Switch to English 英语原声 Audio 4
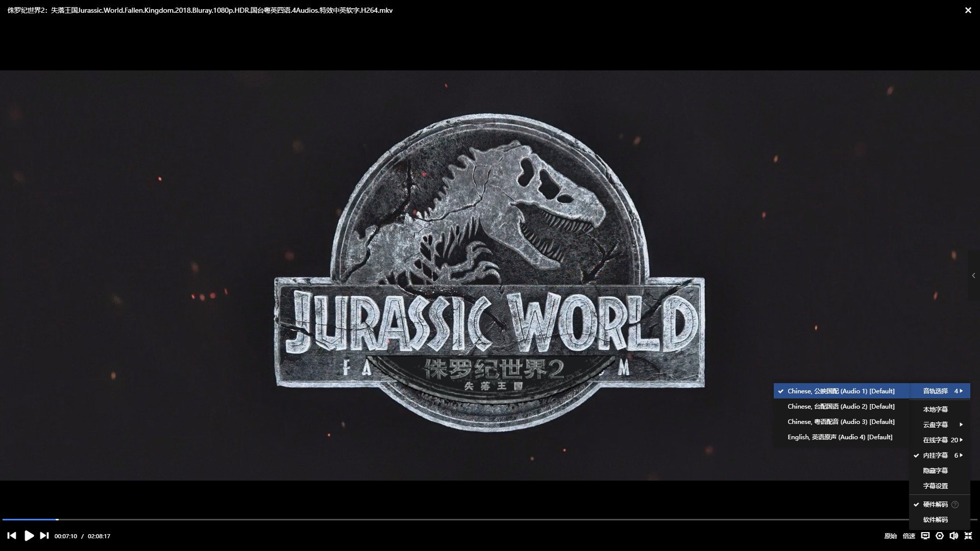 tap(840, 437)
